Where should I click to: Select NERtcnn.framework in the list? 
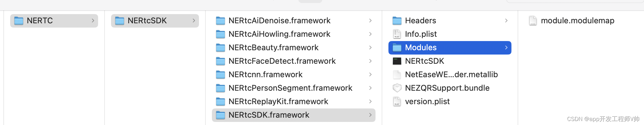point(294,74)
